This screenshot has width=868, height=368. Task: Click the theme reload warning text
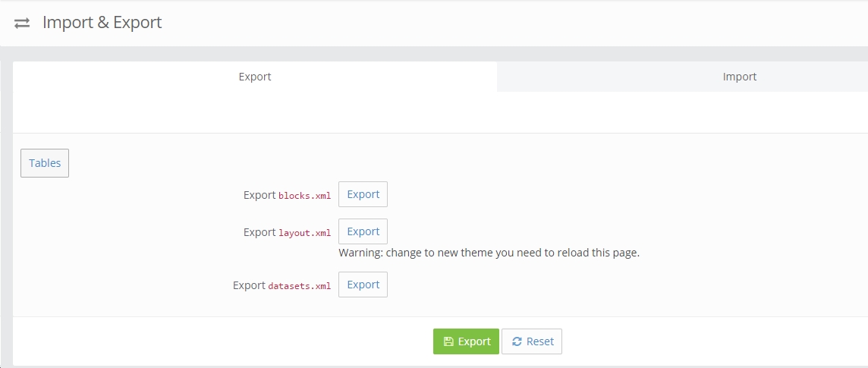(x=489, y=253)
